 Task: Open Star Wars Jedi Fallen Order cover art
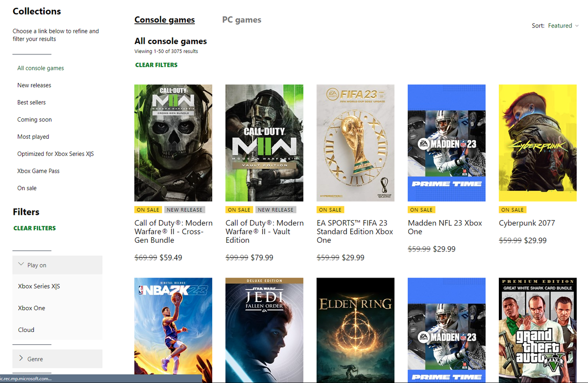coord(265,330)
